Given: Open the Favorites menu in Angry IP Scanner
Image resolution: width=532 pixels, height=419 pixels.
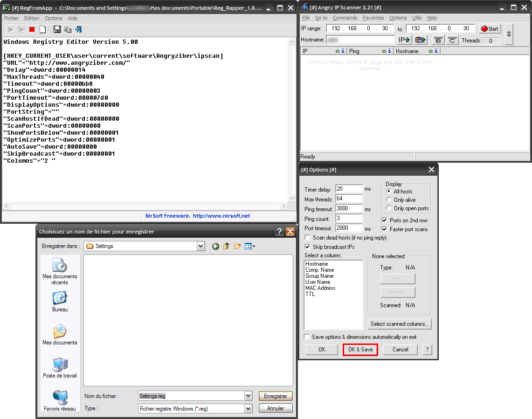Looking at the screenshot, I should coord(373,18).
